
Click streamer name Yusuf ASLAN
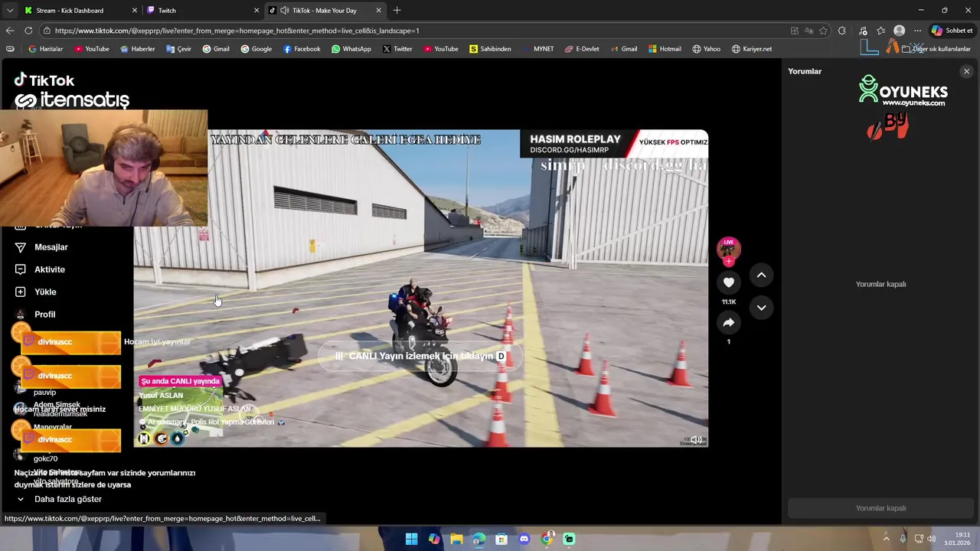(161, 396)
